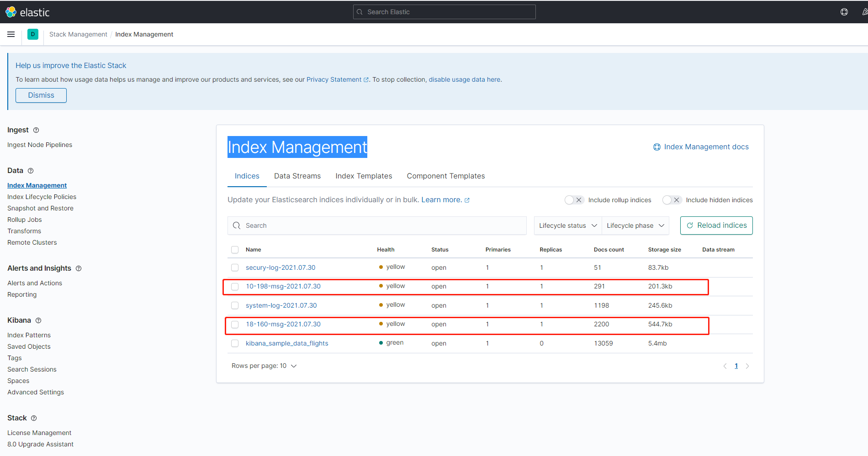Click the indices Search input field
The height and width of the screenshot is (456, 868).
(377, 225)
